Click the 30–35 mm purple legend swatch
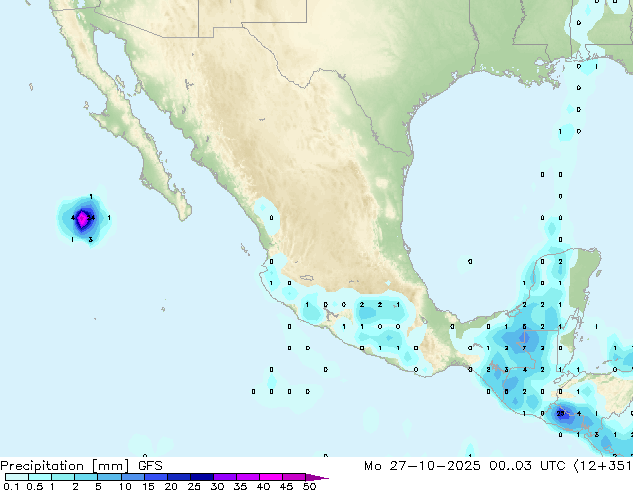The image size is (634, 490). pyautogui.click(x=225, y=477)
